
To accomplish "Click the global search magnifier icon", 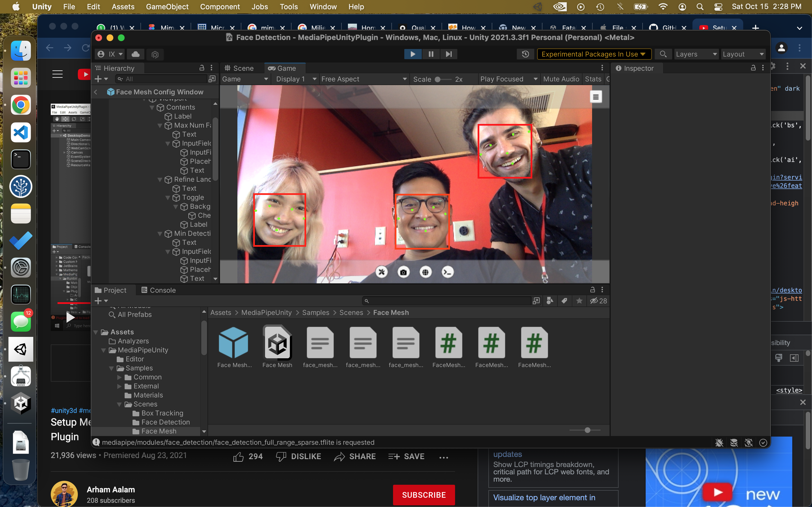I will coord(663,54).
